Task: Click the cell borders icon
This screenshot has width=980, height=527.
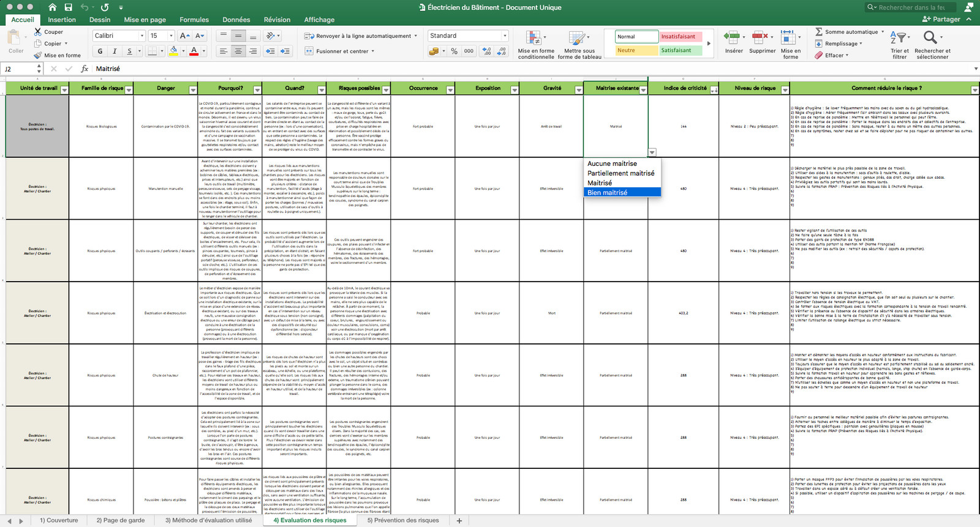Action: click(153, 51)
